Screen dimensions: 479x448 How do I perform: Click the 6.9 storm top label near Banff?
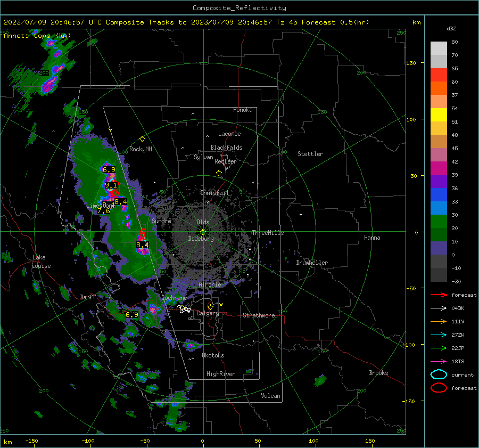coord(132,314)
